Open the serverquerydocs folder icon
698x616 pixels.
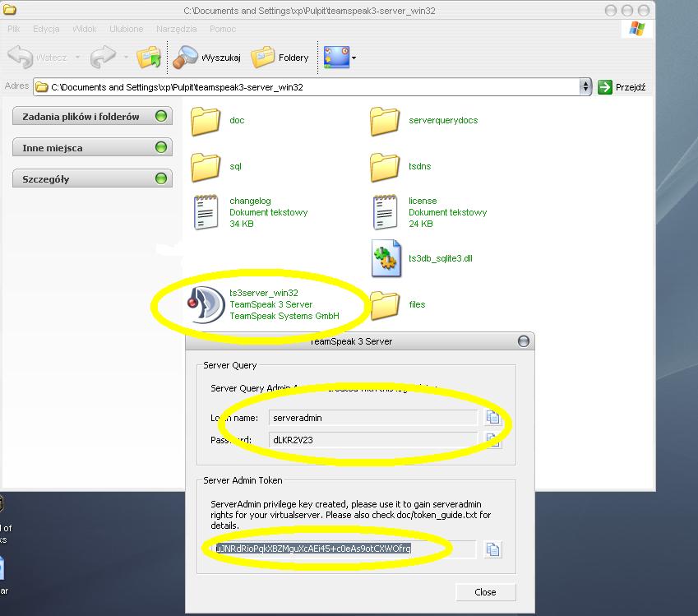click(x=385, y=121)
